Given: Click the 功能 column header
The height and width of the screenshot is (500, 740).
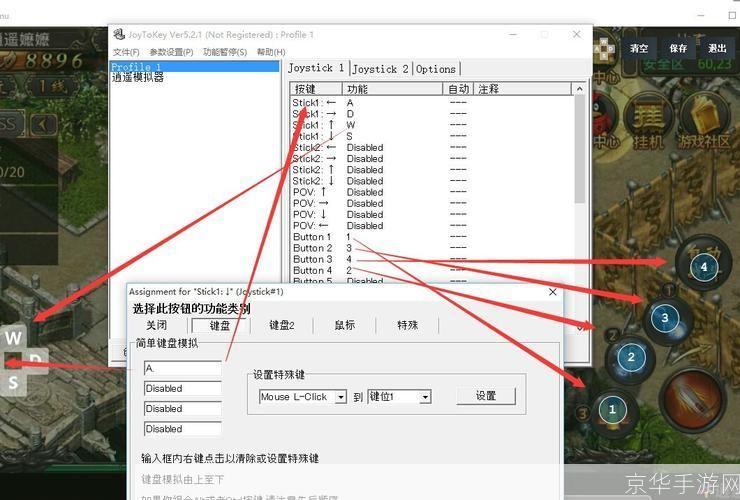Looking at the screenshot, I should [x=392, y=89].
